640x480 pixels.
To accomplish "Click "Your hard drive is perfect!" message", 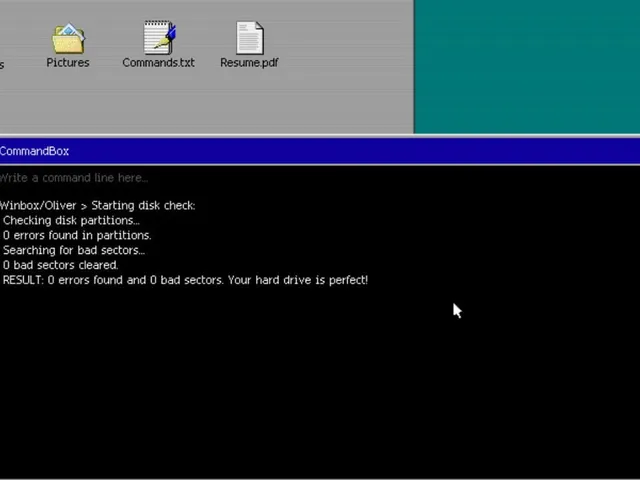I will pyautogui.click(x=298, y=280).
